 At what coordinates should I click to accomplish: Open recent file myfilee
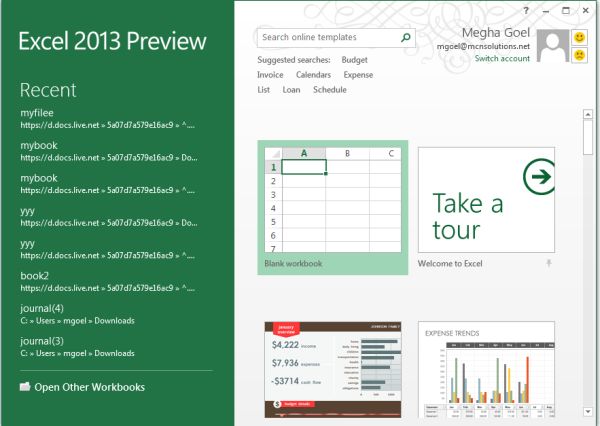click(108, 118)
